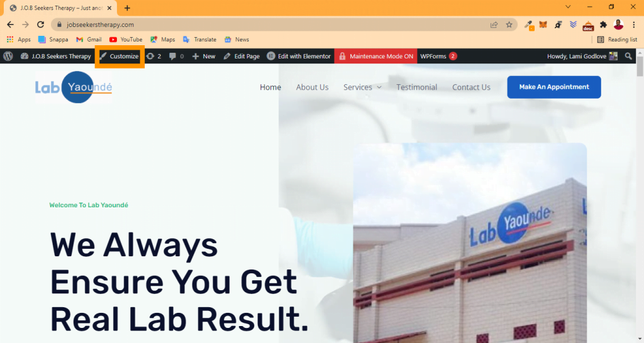
Task: Bookmark this page with the star icon
Action: click(x=509, y=24)
